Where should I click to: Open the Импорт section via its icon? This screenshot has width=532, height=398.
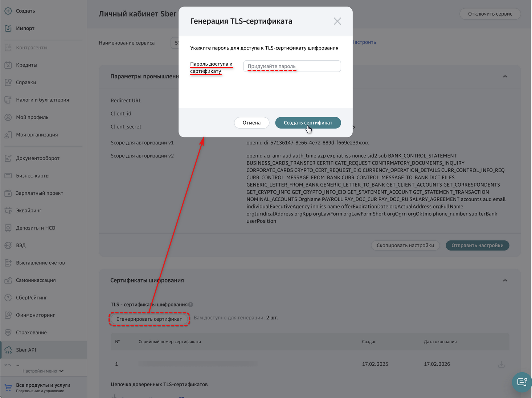point(8,28)
